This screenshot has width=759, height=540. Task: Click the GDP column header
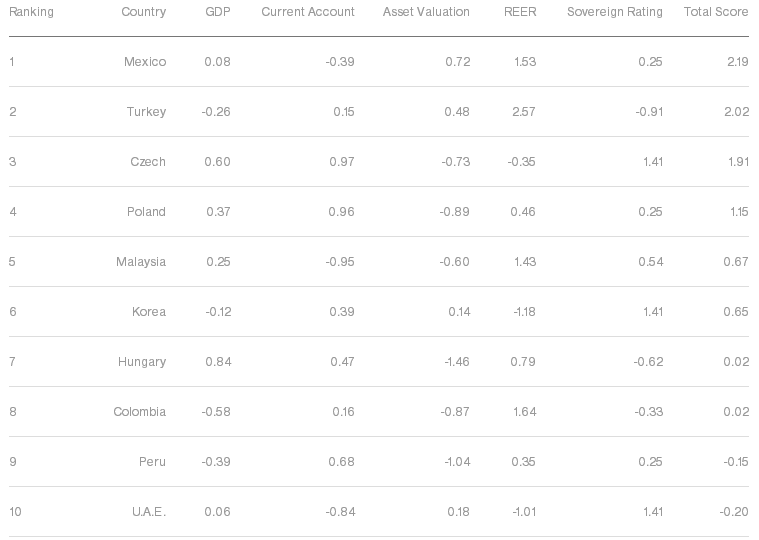pyautogui.click(x=218, y=12)
